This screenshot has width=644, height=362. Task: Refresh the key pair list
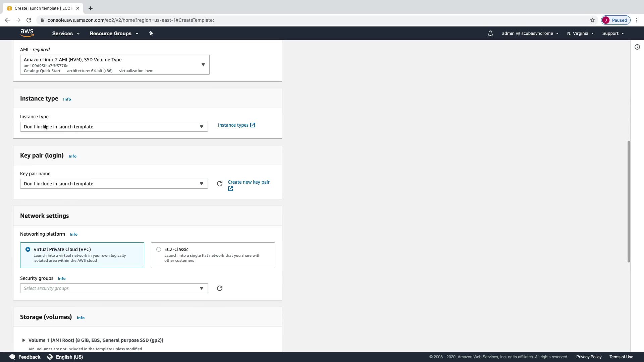[220, 184]
